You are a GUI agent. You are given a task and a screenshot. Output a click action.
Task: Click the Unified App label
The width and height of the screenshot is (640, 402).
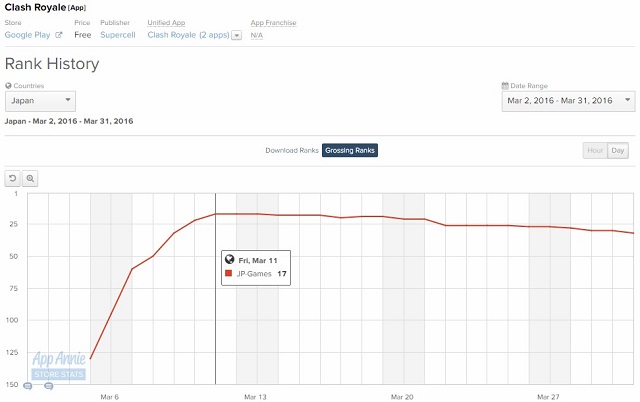point(166,23)
